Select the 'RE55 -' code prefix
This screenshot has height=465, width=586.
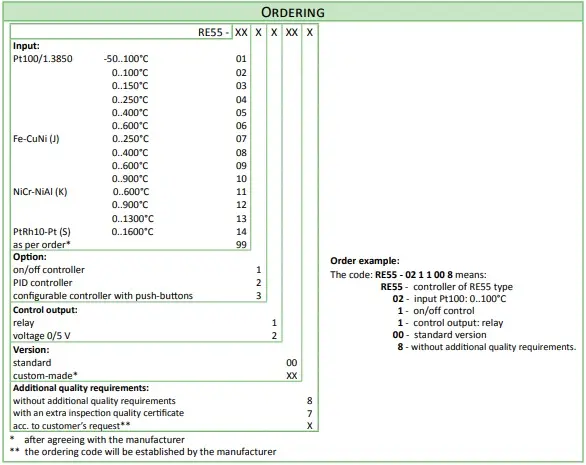[x=213, y=33]
